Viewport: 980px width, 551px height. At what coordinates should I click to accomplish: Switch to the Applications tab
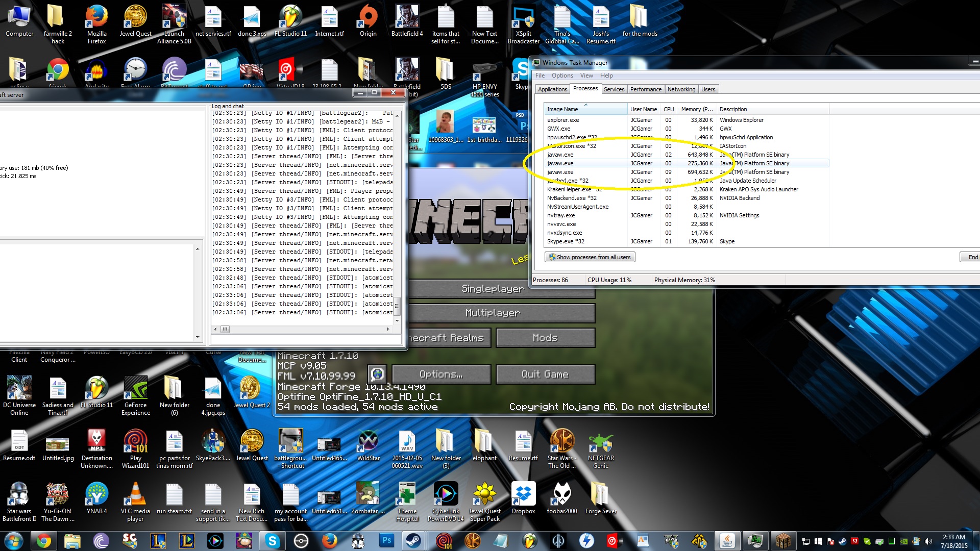(552, 89)
